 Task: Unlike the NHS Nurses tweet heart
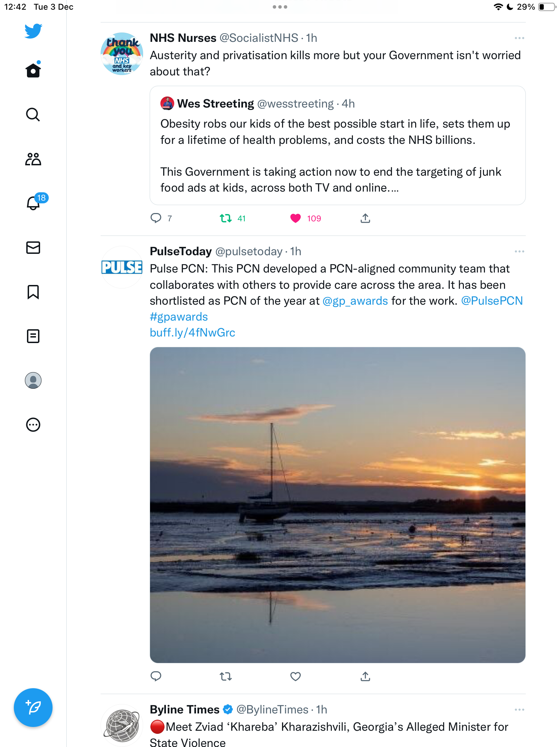(296, 219)
